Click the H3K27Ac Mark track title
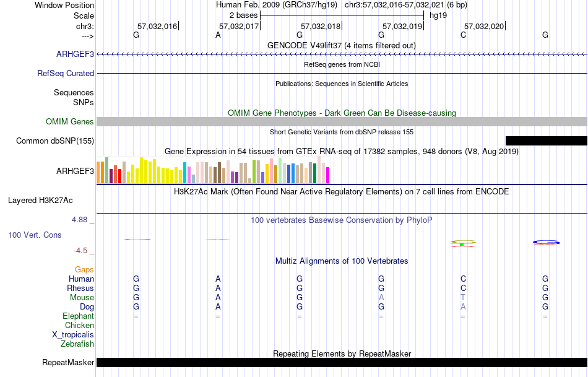Image resolution: width=588 pixels, height=377 pixels. point(342,192)
